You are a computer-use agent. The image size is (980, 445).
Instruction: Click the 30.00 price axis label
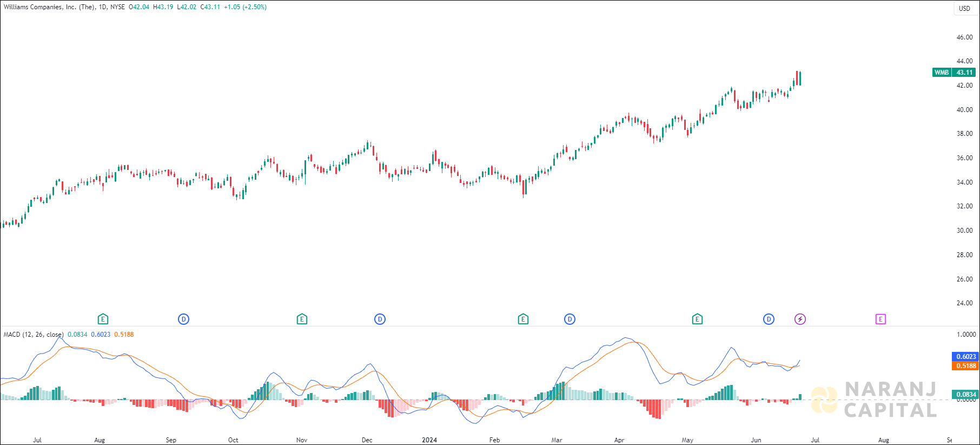(x=964, y=231)
